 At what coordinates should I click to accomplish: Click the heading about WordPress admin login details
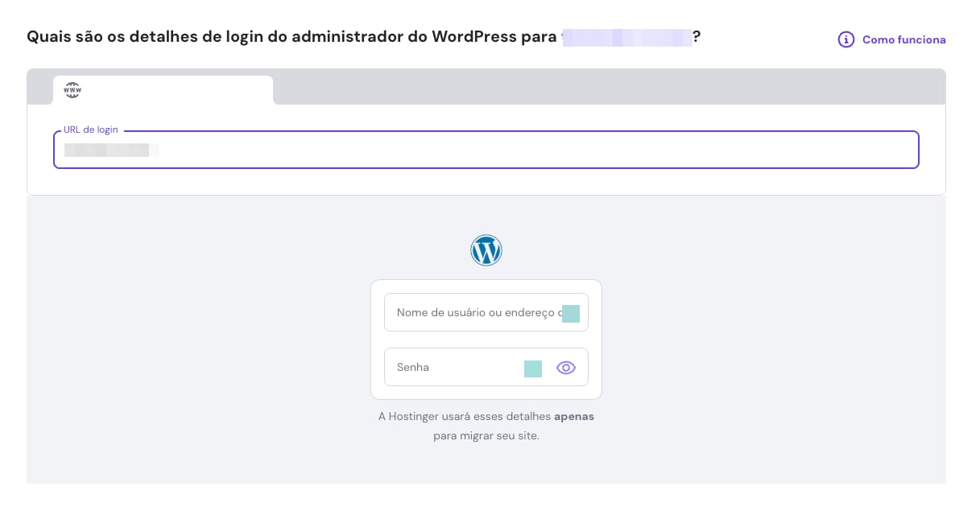pos(290,37)
